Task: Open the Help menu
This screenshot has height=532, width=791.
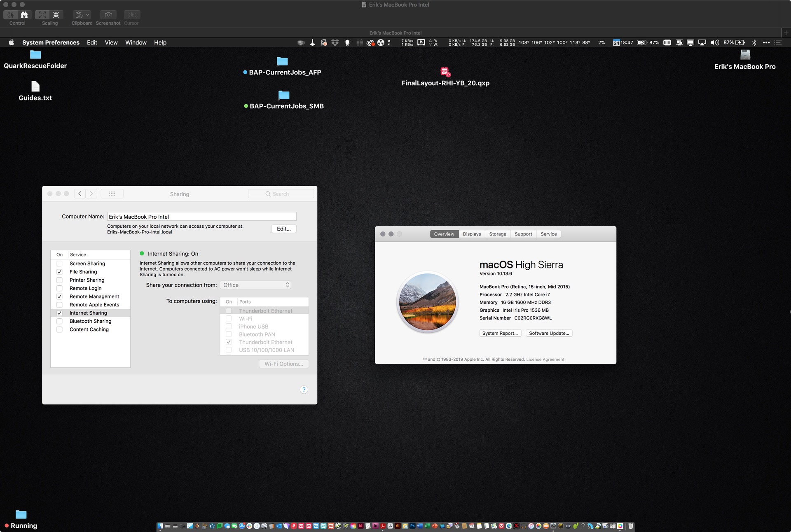Action: coord(160,42)
